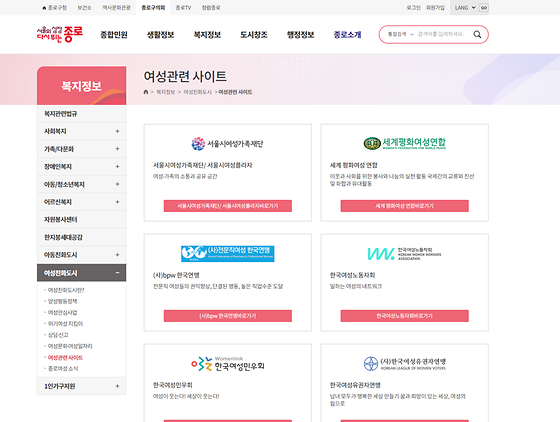Open 복지관련법규 in the sidebar
The height and width of the screenshot is (422, 560).
tap(81, 114)
